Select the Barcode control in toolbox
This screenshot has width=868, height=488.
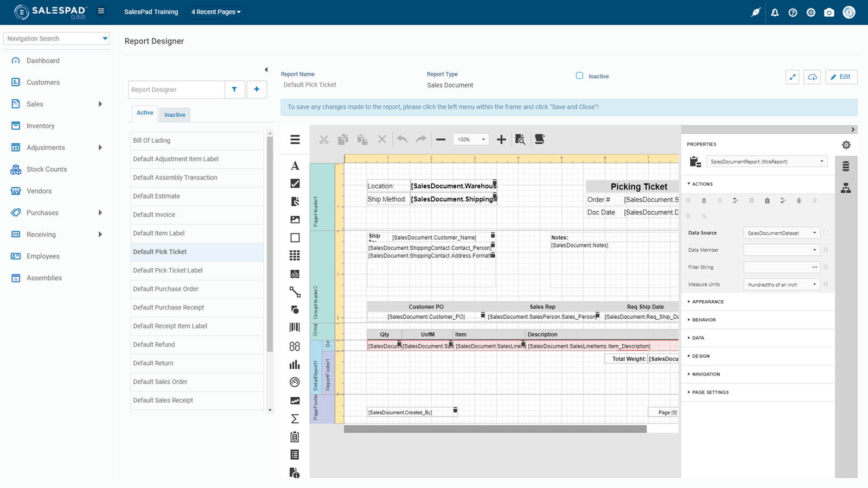[x=295, y=327]
